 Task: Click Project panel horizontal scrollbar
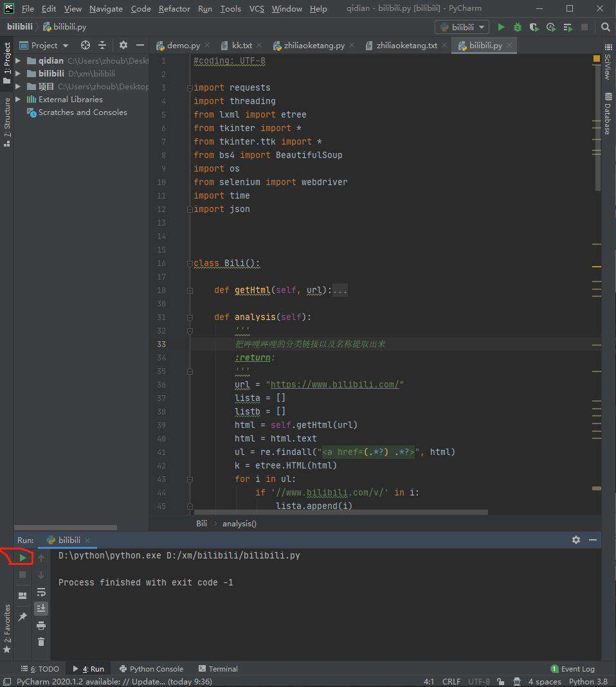(x=66, y=528)
